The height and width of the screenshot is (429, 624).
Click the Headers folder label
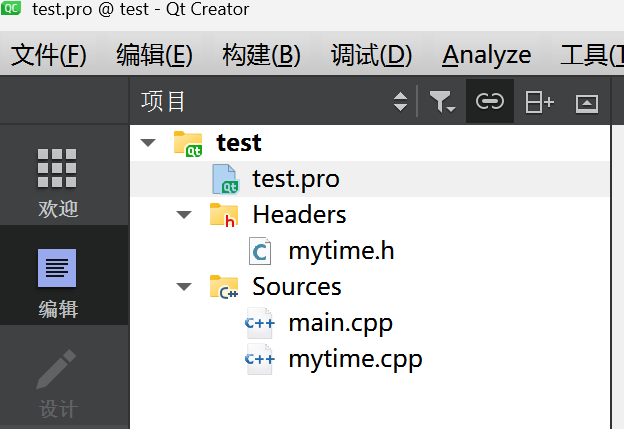click(299, 215)
